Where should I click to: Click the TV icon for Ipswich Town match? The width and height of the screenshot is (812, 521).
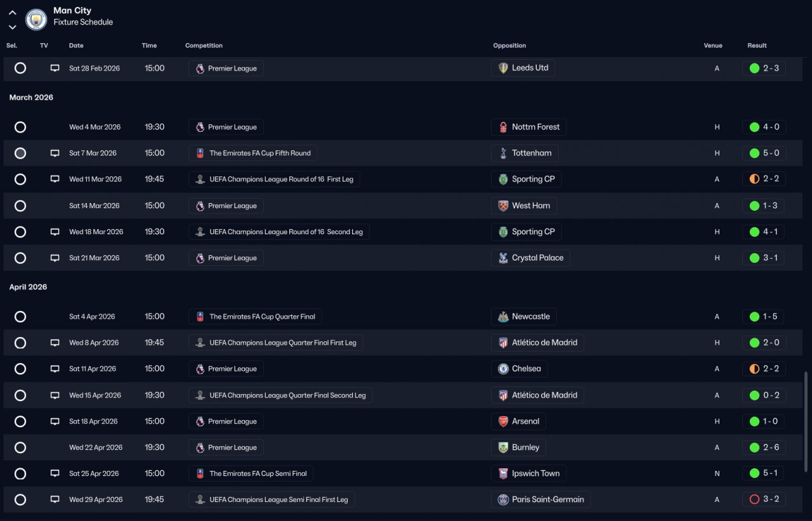click(x=55, y=473)
